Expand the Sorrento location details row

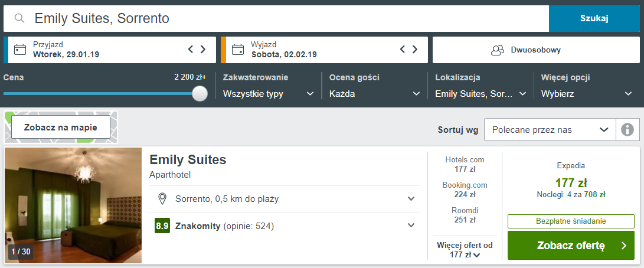[285, 199]
